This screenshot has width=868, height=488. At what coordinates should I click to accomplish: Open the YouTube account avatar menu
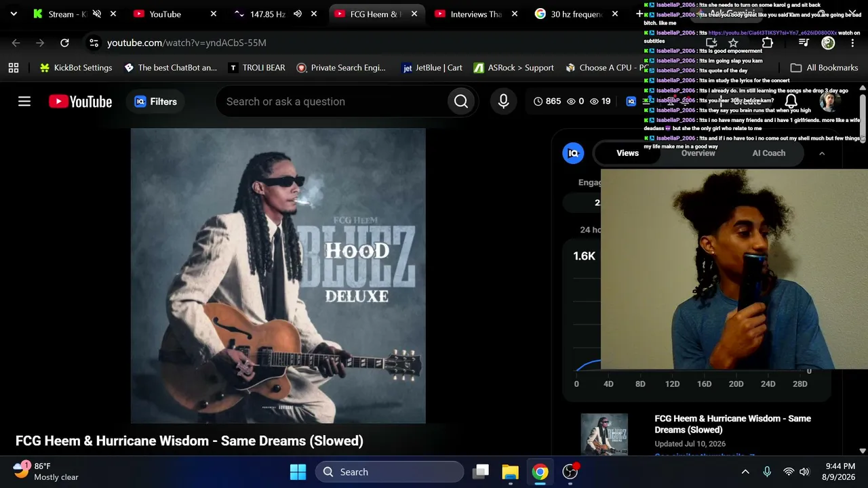pos(829,102)
